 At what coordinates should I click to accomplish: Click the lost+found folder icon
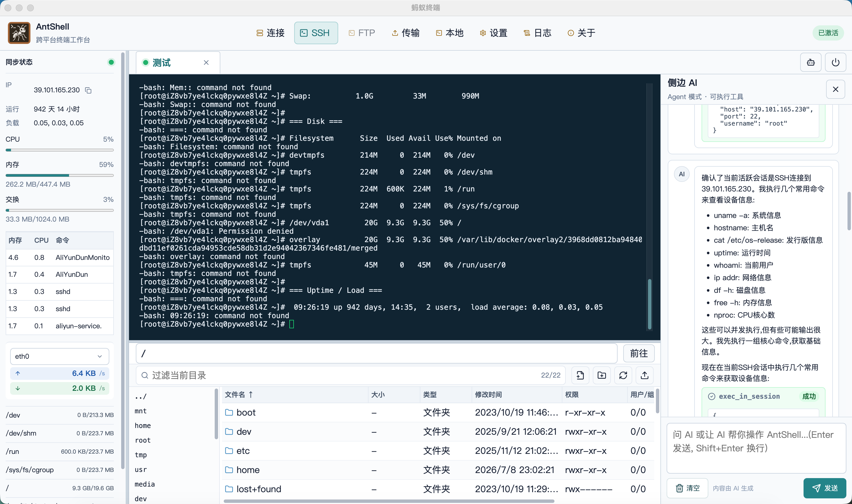tap(229, 489)
